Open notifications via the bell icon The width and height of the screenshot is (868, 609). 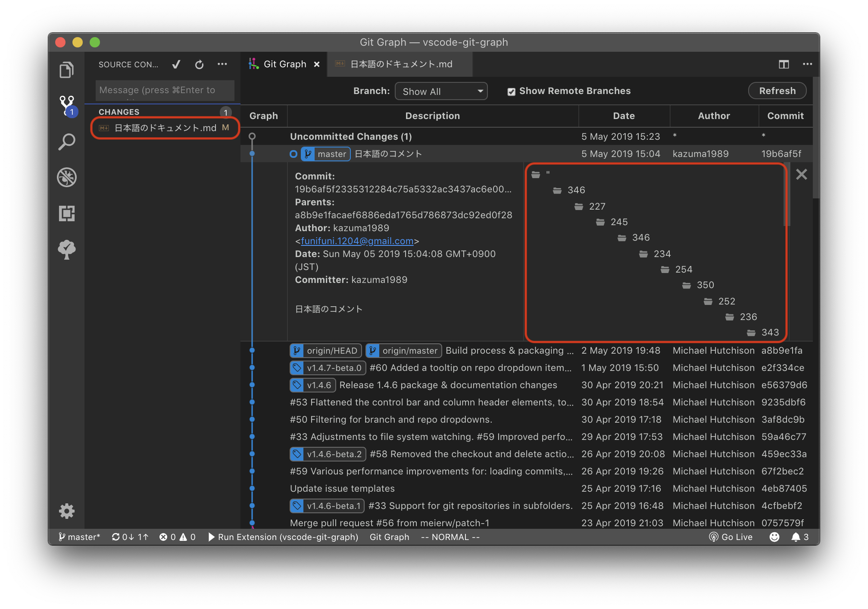[795, 537]
